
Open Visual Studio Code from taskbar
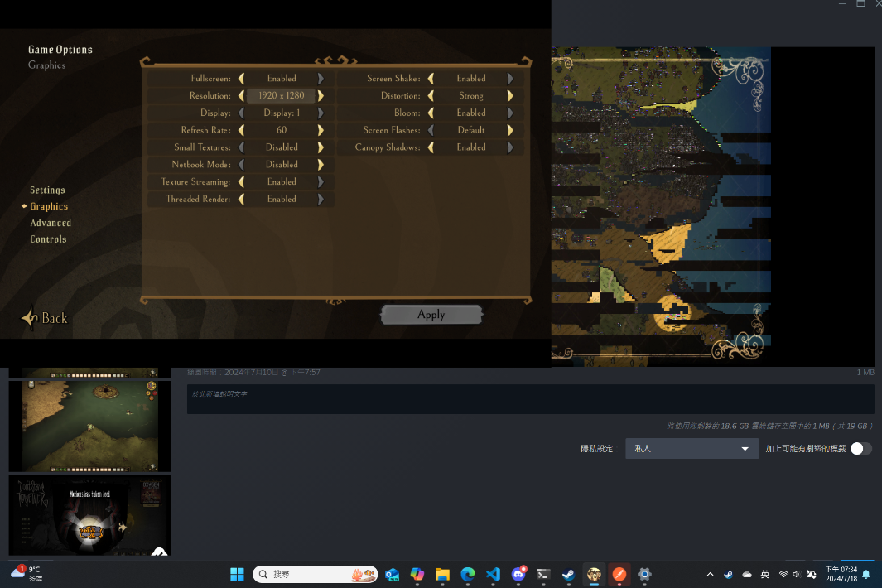[x=493, y=575]
